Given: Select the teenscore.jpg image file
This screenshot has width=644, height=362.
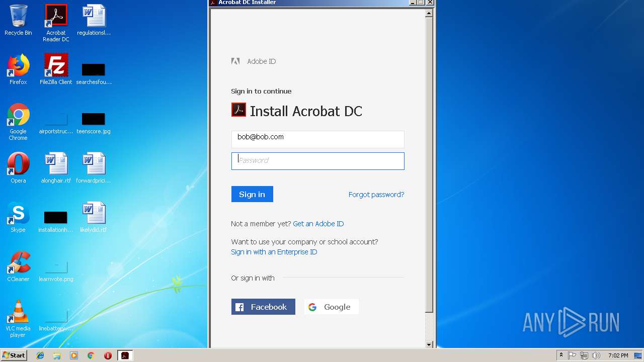Looking at the screenshot, I should click(94, 123).
